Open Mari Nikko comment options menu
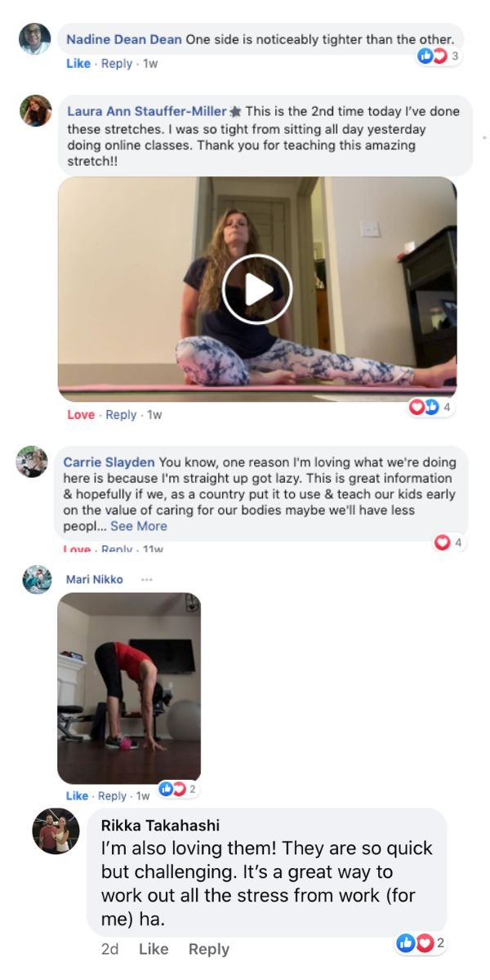Screen dimensions: 490x980 (x=146, y=579)
